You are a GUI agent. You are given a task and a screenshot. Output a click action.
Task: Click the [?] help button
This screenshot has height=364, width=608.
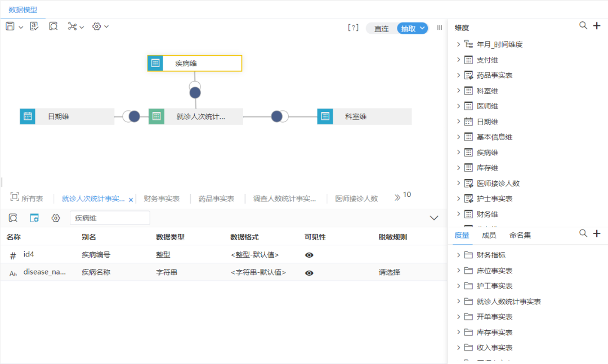[353, 27]
